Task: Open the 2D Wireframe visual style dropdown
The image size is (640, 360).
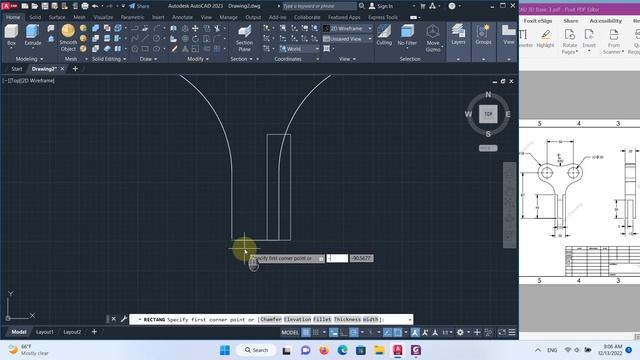Action: pyautogui.click(x=347, y=29)
